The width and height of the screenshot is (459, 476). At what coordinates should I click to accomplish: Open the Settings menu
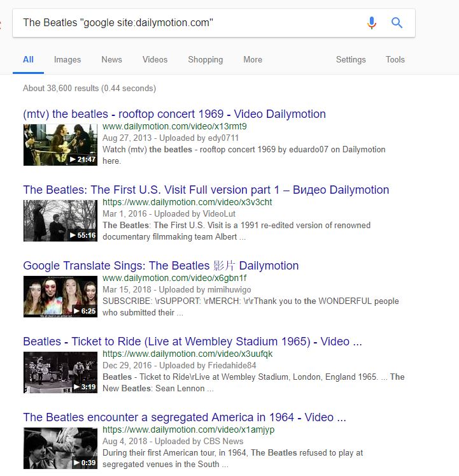(351, 59)
